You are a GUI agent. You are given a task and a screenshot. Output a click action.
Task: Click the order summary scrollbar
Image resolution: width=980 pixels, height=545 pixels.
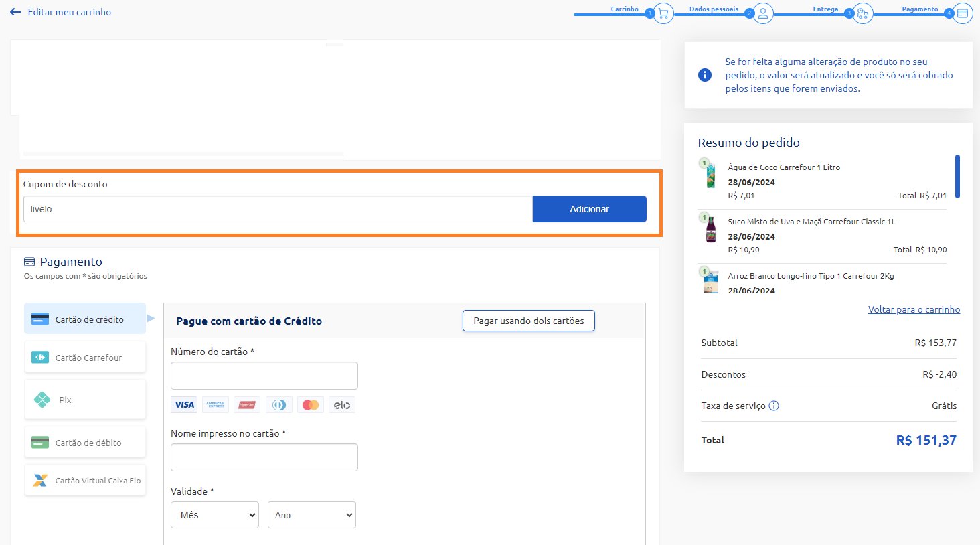[x=957, y=177]
